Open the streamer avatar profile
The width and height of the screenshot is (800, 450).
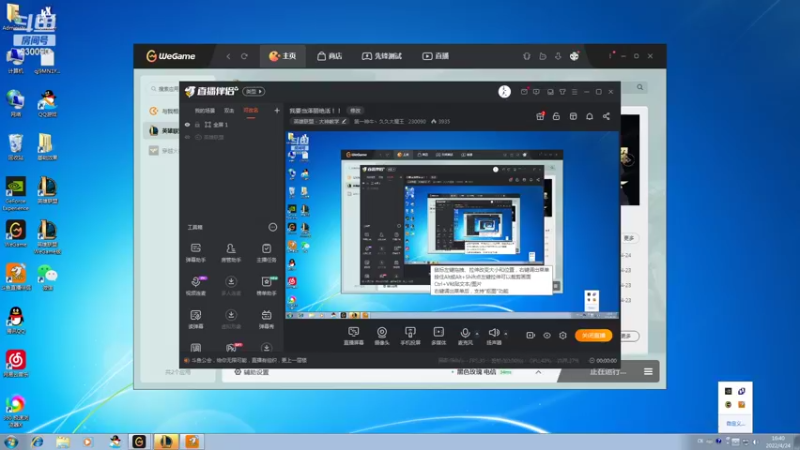click(x=504, y=91)
